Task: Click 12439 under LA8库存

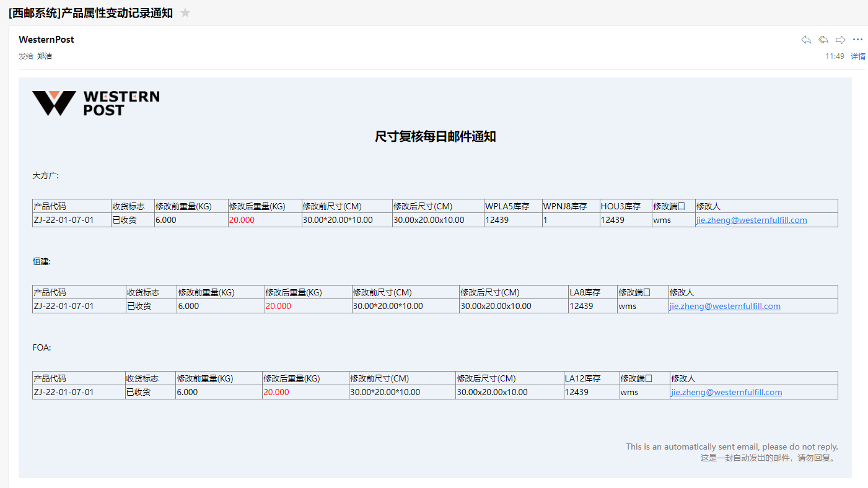Action: [581, 306]
